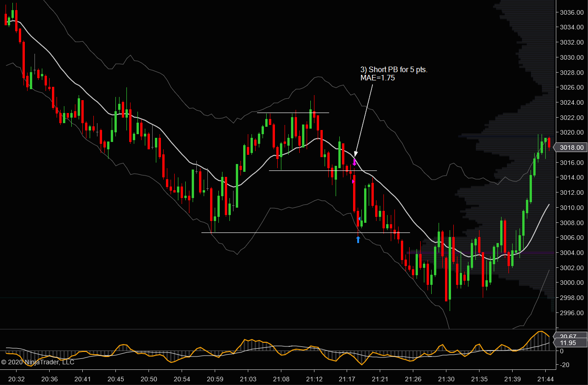
Task: Click the 20:50 time axis label
Action: pos(149,379)
